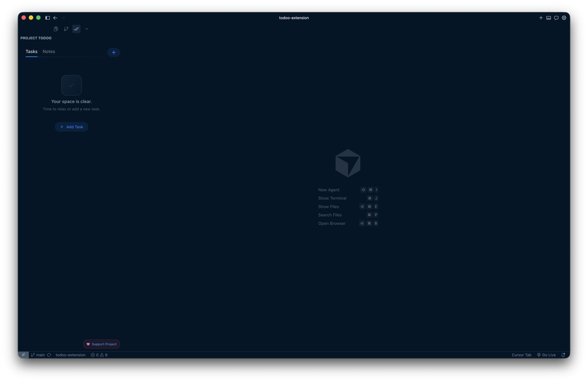Click the sync changes icon next to main

(49, 354)
